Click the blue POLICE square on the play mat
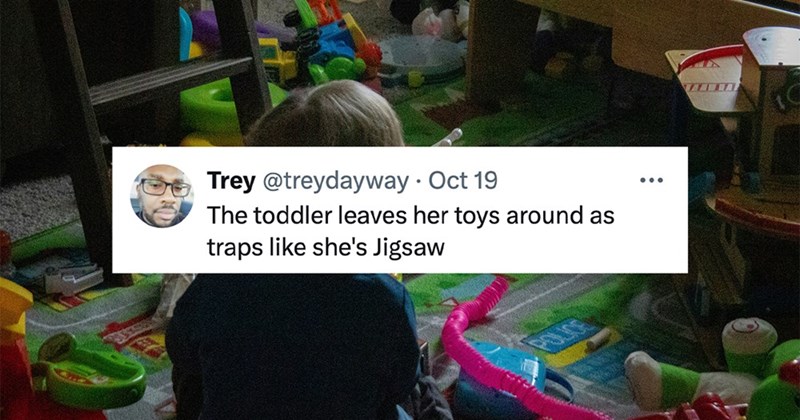This screenshot has width=800, height=420. pos(561,336)
